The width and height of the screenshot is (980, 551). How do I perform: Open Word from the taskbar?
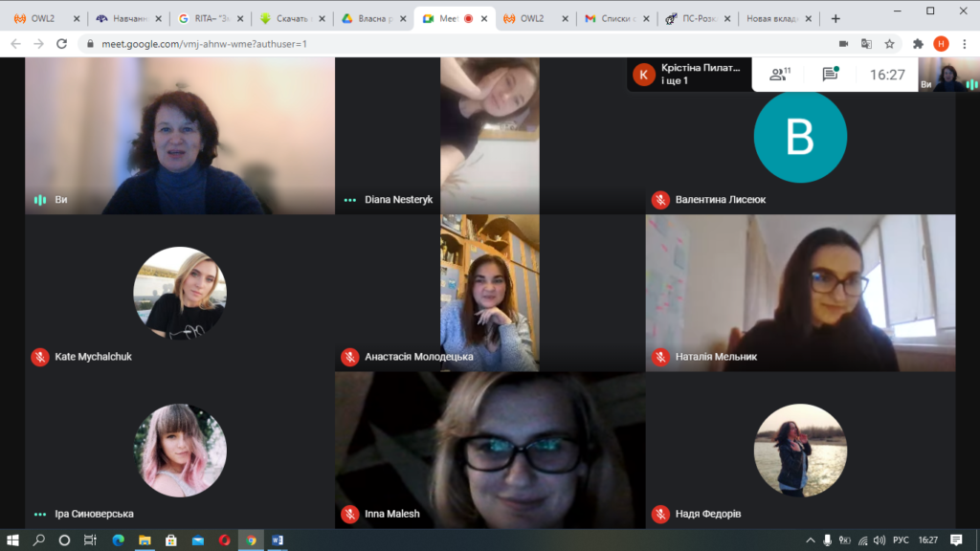tap(278, 540)
